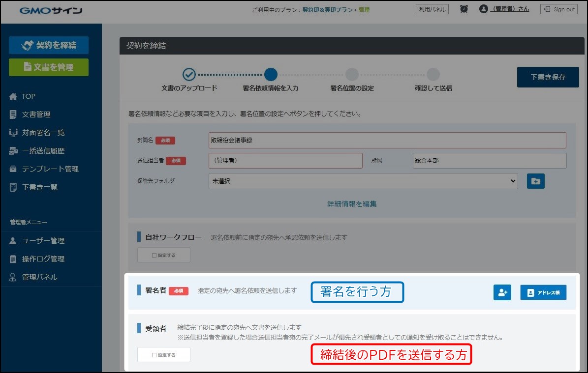The width and height of the screenshot is (588, 373).
Task: Click the 管理パネル icon
Action: [13, 277]
